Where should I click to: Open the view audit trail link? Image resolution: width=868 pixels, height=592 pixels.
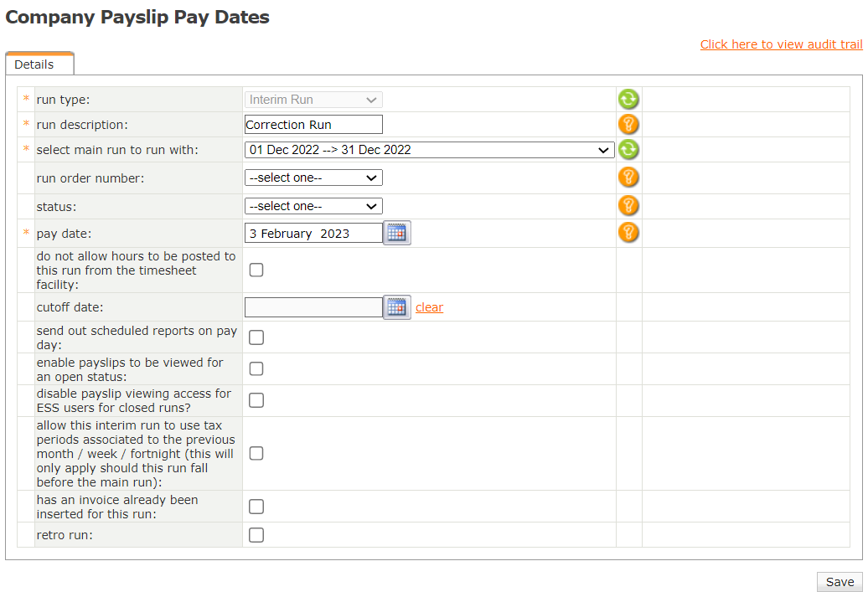(x=781, y=44)
